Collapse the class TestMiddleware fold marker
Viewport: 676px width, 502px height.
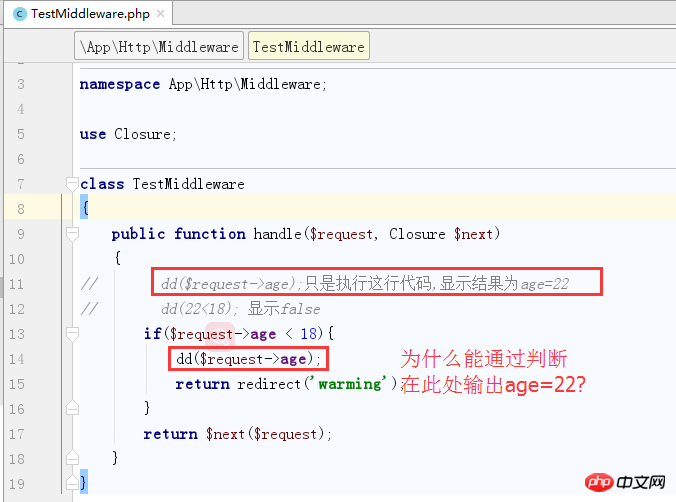72,184
